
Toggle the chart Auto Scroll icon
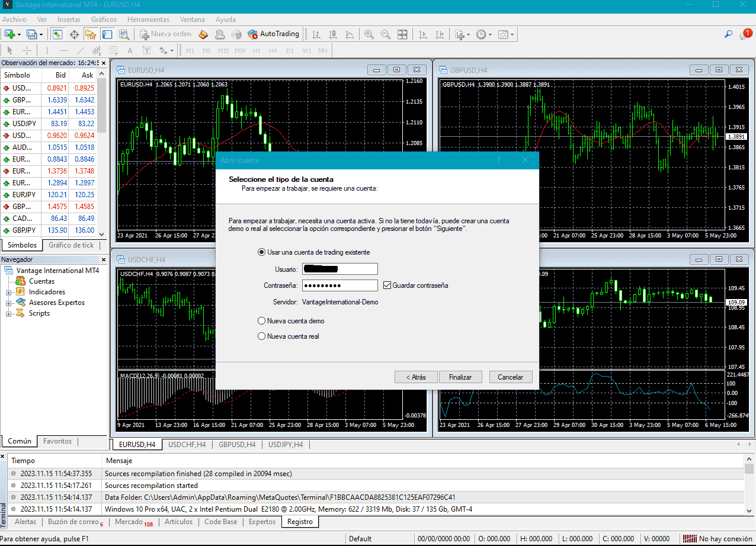422,34
